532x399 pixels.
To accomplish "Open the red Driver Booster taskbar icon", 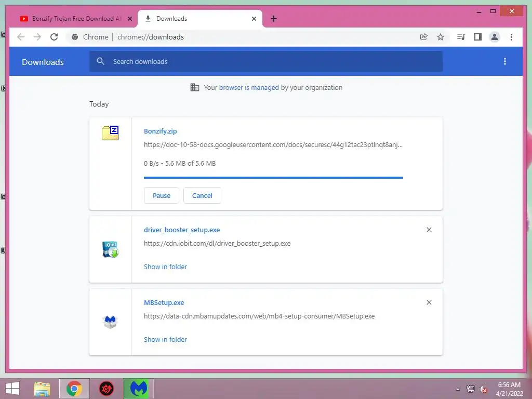I will (x=106, y=389).
